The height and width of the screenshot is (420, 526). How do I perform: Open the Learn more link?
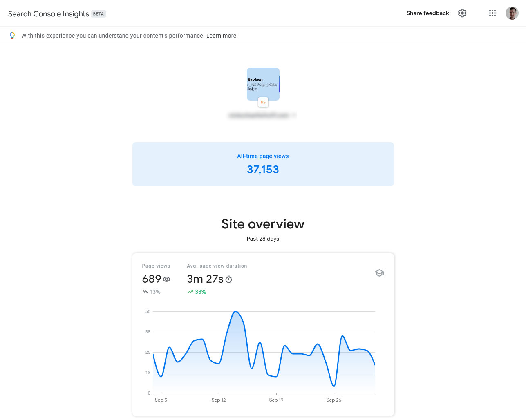tap(221, 36)
